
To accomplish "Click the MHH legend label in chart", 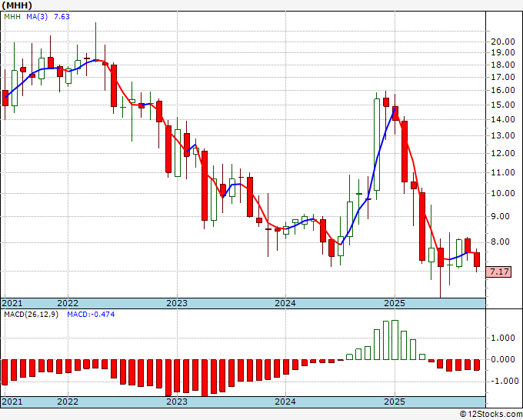I will pos(12,17).
